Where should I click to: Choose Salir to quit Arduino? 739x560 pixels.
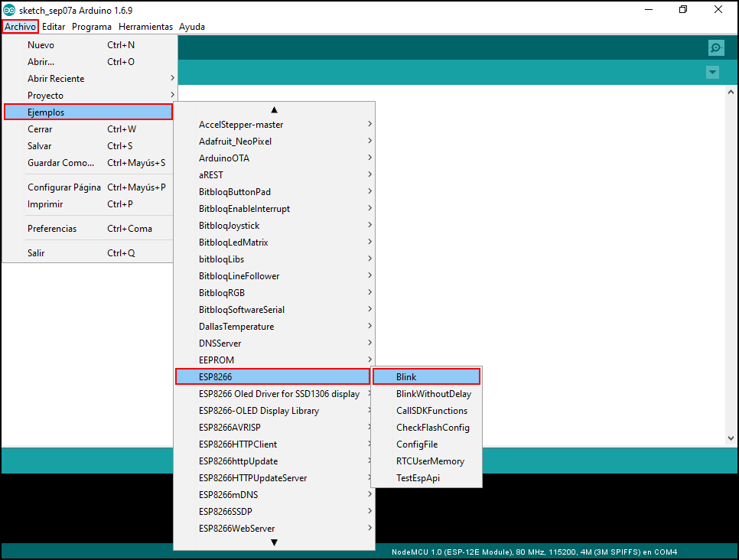[89, 253]
